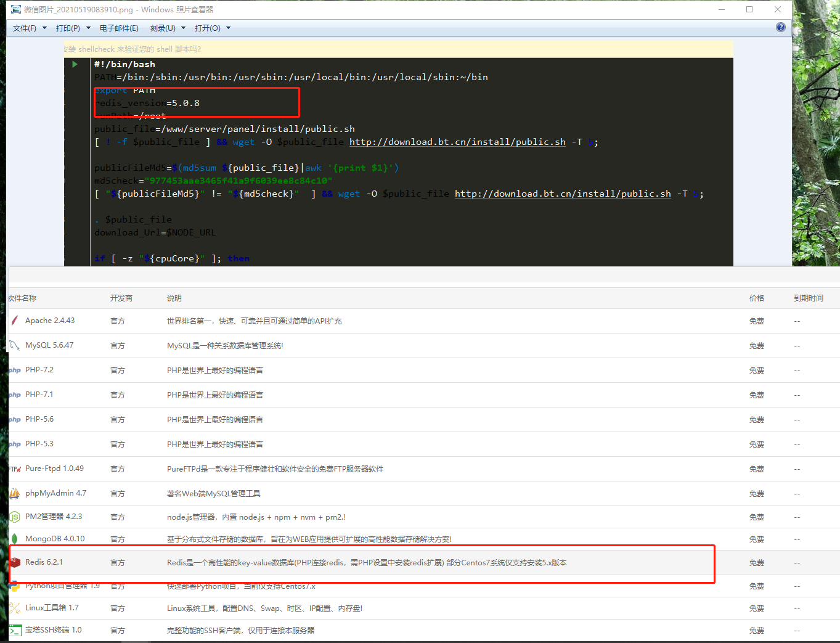Click the phpMyAdmin sailboat icon

point(14,493)
